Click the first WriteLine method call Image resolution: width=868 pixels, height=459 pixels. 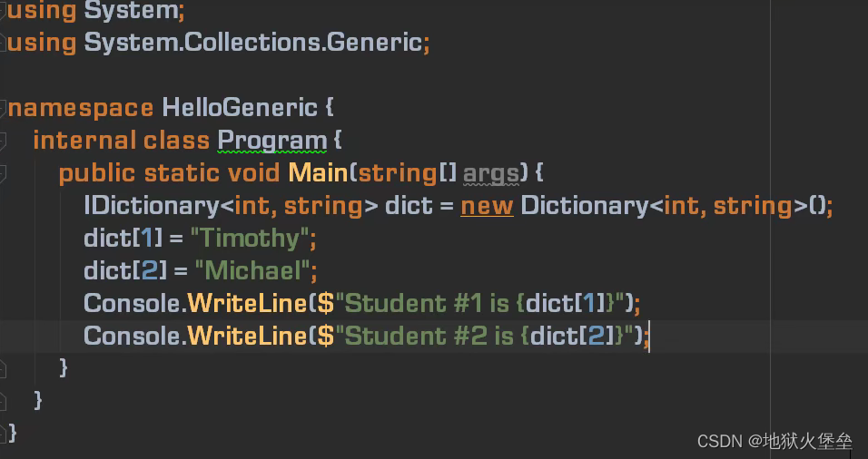248,303
